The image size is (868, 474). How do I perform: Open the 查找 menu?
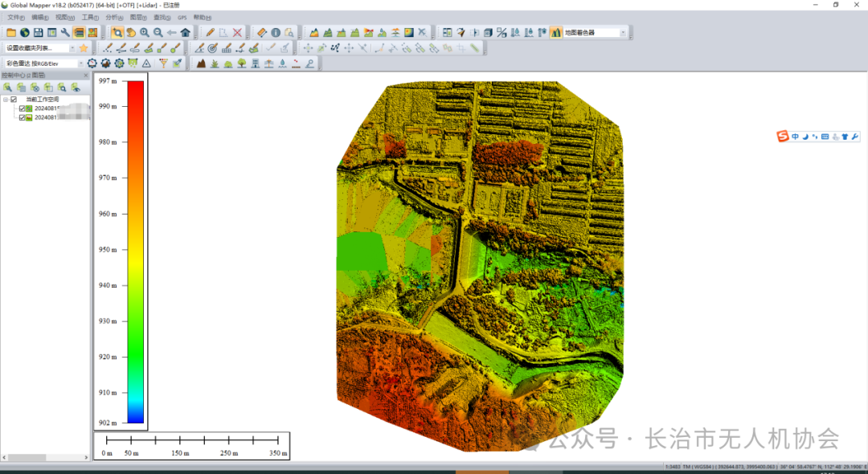point(162,18)
